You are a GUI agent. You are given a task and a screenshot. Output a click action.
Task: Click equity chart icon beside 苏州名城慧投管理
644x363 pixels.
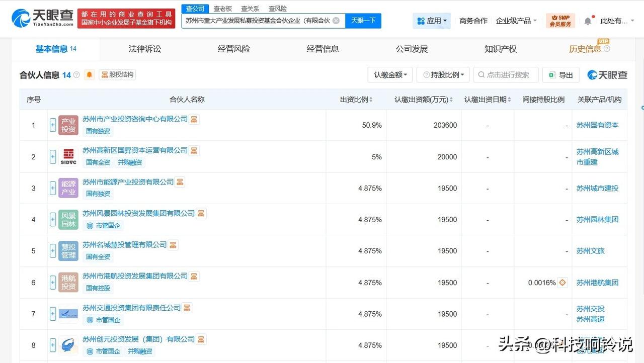173,245
